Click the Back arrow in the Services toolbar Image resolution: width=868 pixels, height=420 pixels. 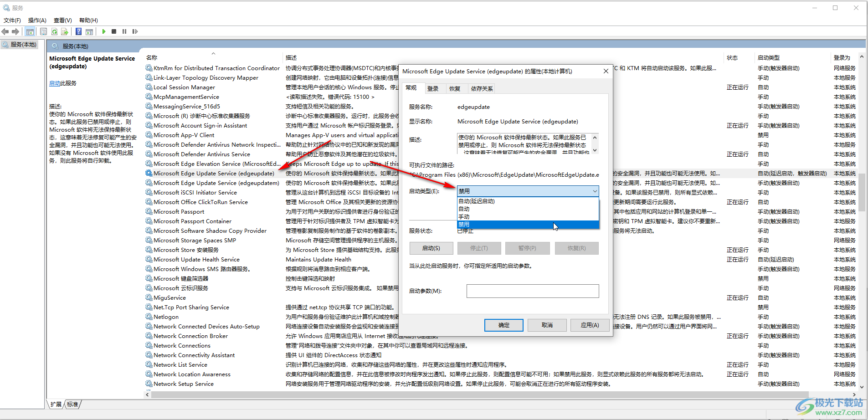coord(5,31)
